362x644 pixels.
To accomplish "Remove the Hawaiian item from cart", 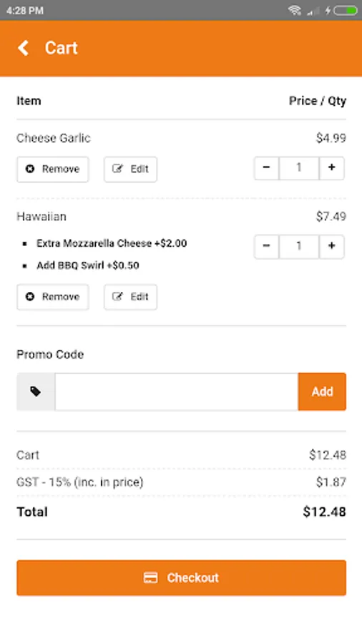I will coord(52,297).
